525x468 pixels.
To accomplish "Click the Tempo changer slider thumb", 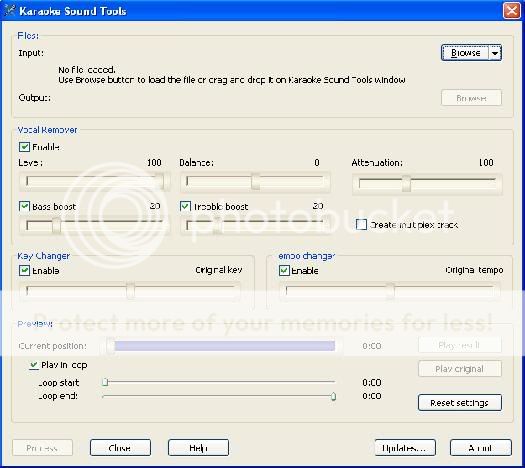I will (390, 290).
